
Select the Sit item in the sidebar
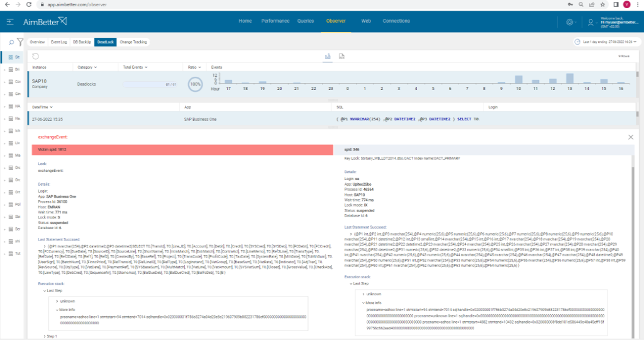click(14, 57)
